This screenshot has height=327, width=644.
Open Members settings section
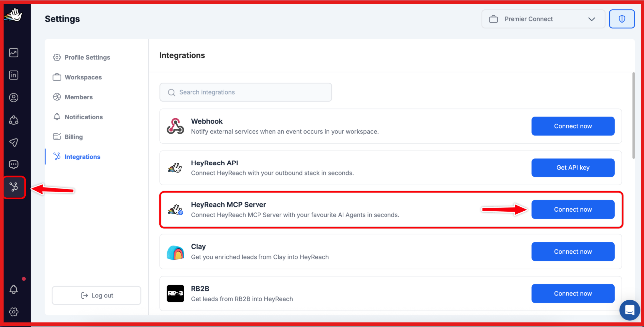[x=73, y=97]
